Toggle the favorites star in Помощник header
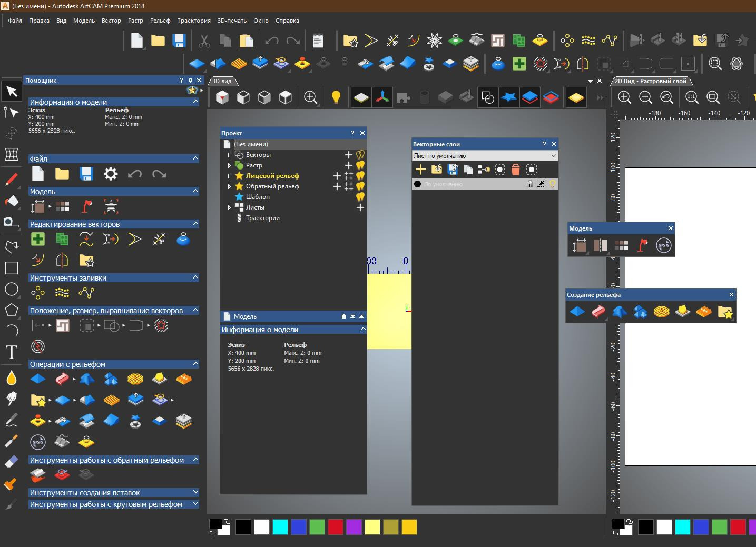Screen dimensions: 756x547 tap(192, 91)
